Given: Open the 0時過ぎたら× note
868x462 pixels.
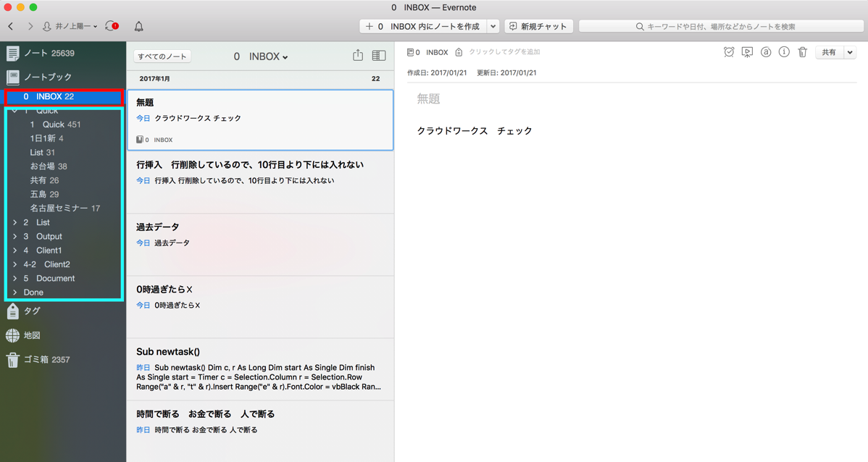Looking at the screenshot, I should tap(260, 307).
